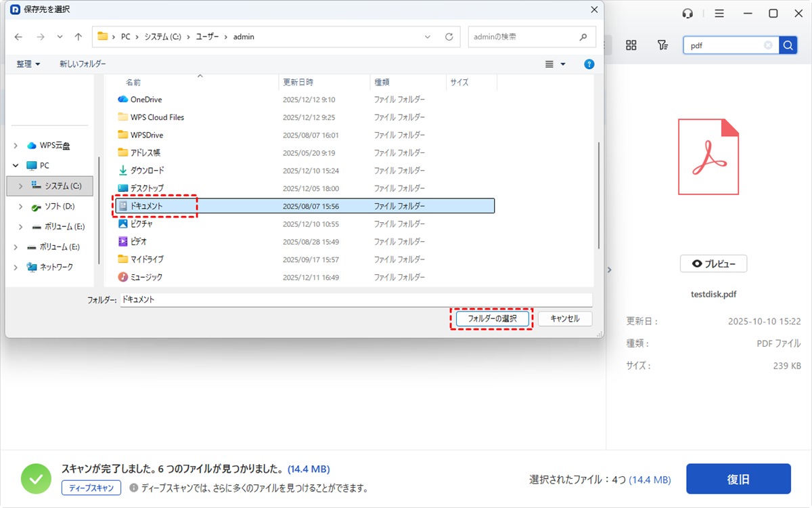Click the blue search magnifier button
Viewport: 812px width, 508px height.
click(788, 45)
